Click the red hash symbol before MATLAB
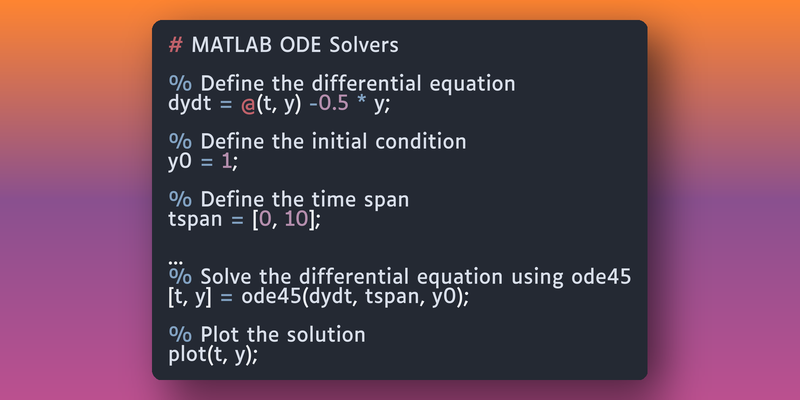 pyautogui.click(x=176, y=46)
